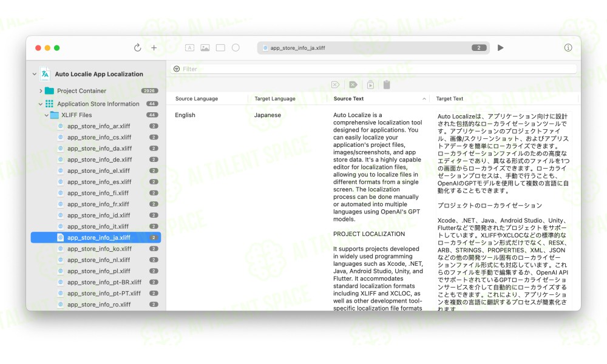Expand the Project Container folder
Image resolution: width=607 pixels, height=364 pixels.
click(x=41, y=91)
